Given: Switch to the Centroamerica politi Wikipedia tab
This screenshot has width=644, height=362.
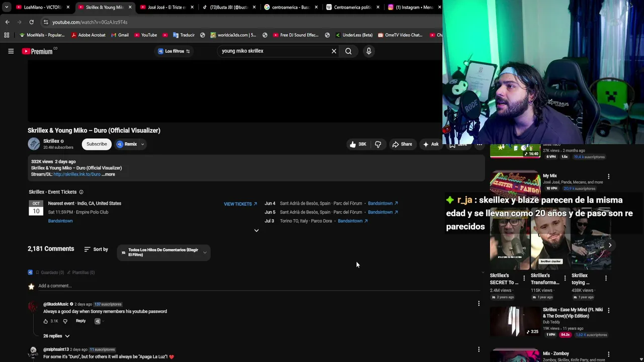Looking at the screenshot, I should 352,7.
